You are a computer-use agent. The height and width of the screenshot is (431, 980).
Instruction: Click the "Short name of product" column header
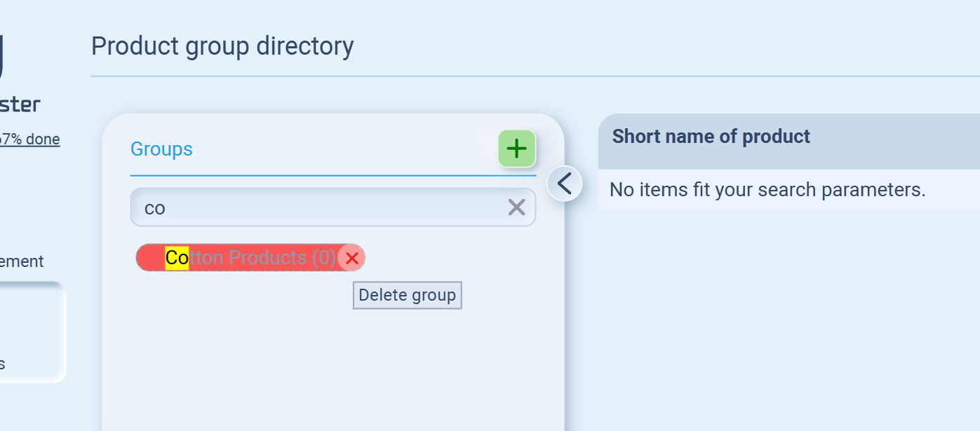coord(711,136)
